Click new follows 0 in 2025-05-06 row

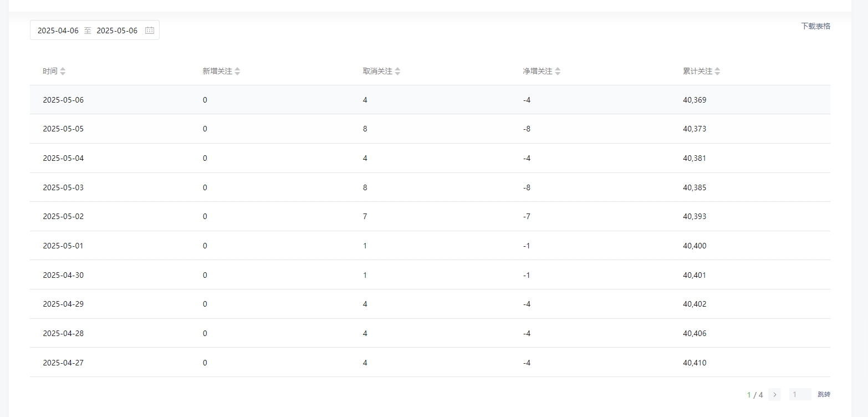(x=205, y=100)
